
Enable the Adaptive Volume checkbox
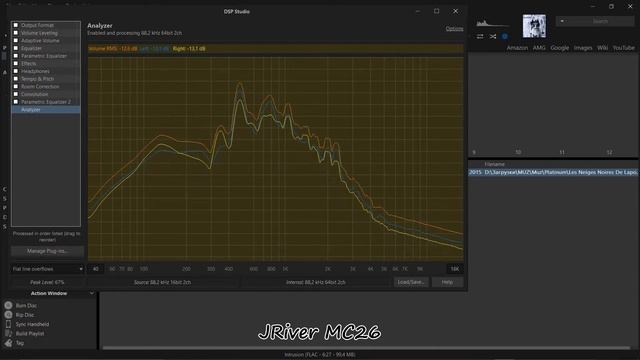coord(16,40)
